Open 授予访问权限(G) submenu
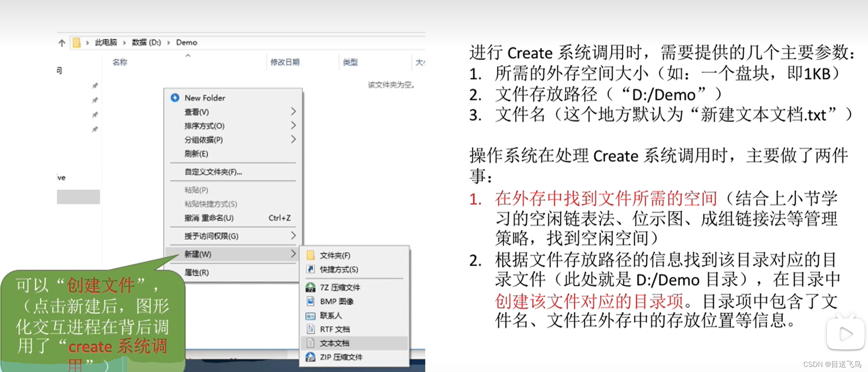This screenshot has width=868, height=372. (x=233, y=236)
